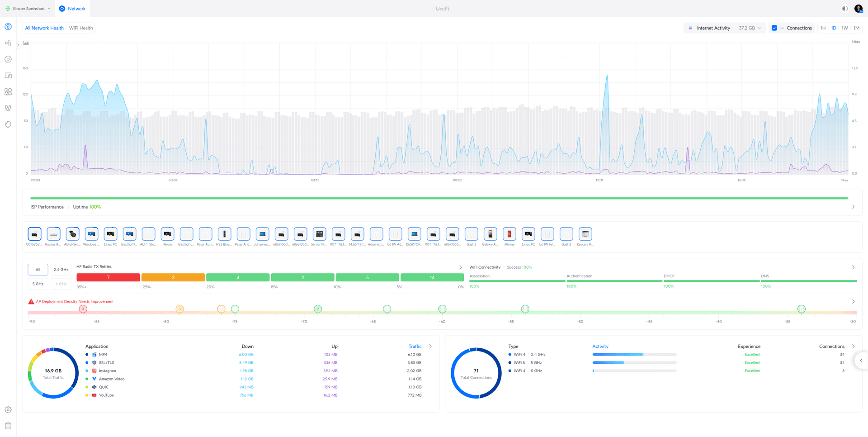
Task: Click the MP4 application row
Action: tap(253, 355)
